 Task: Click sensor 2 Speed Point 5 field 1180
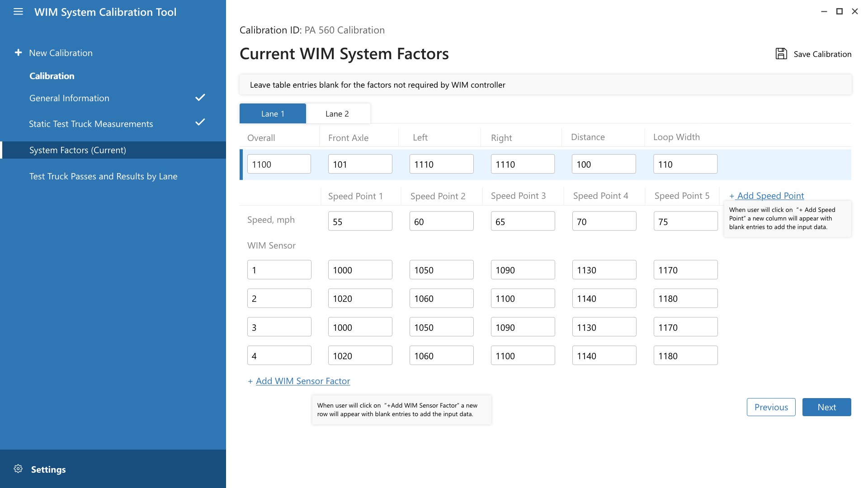[x=685, y=299]
